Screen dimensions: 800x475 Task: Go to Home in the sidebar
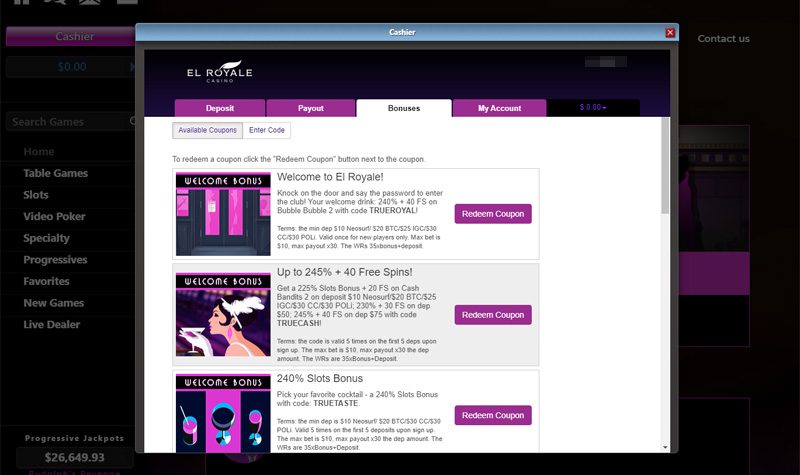39,152
